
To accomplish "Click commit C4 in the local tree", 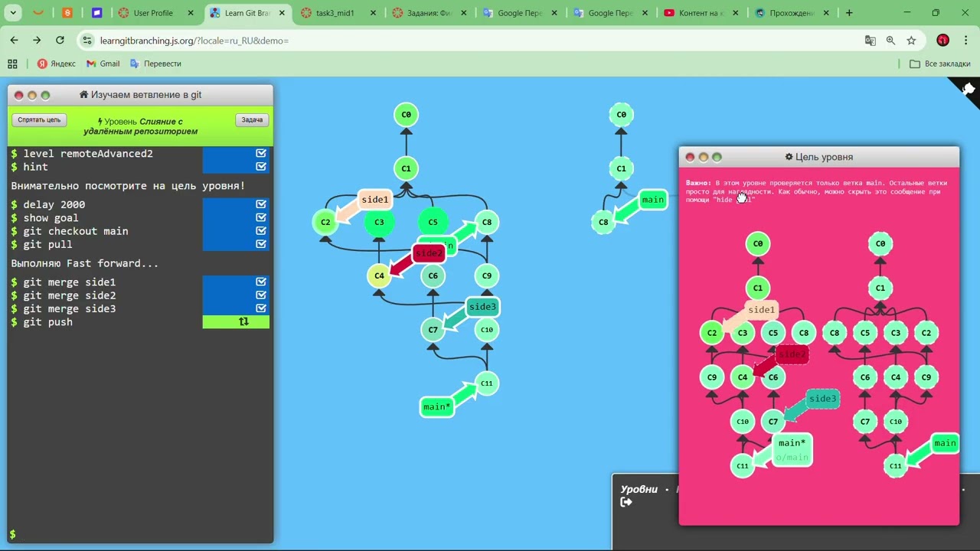I will point(379,275).
